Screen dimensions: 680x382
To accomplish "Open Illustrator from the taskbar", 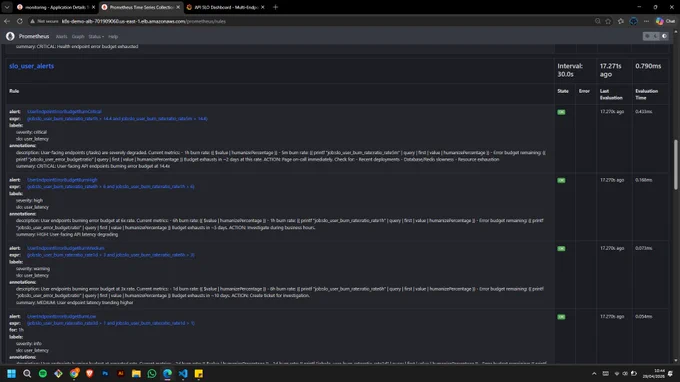I will (x=121, y=374).
